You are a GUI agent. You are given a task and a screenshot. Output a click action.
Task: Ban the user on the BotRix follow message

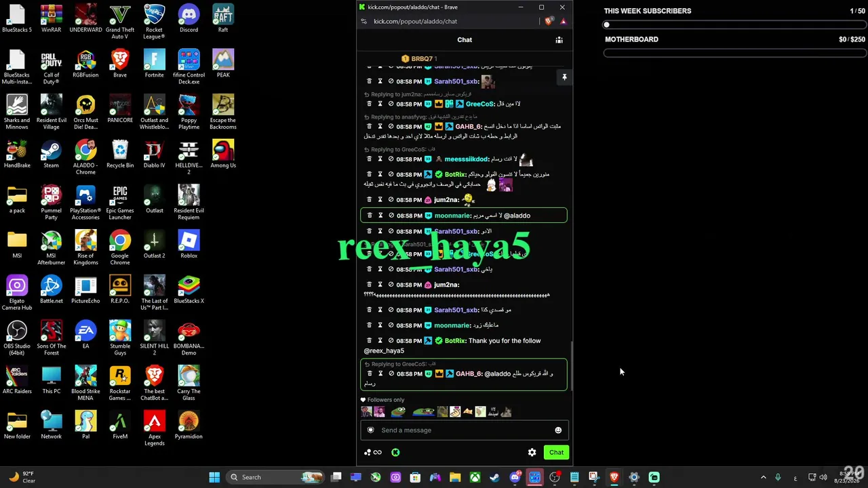tap(391, 341)
